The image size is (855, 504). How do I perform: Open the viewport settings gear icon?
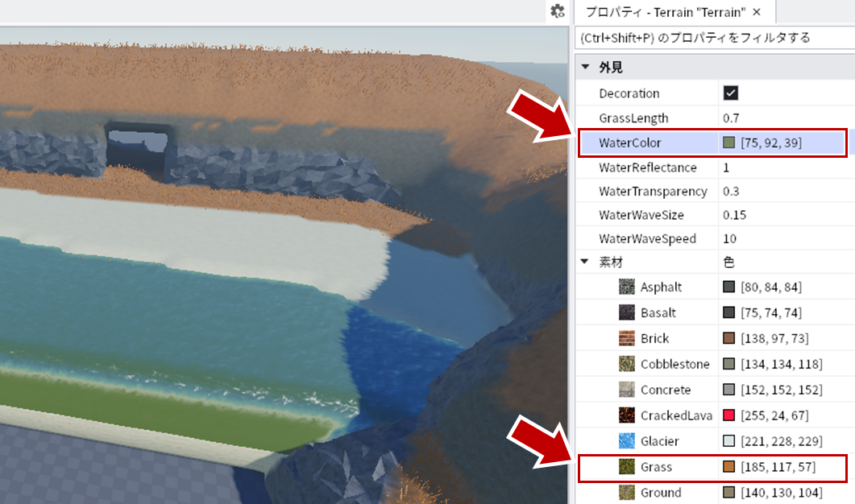(x=558, y=11)
